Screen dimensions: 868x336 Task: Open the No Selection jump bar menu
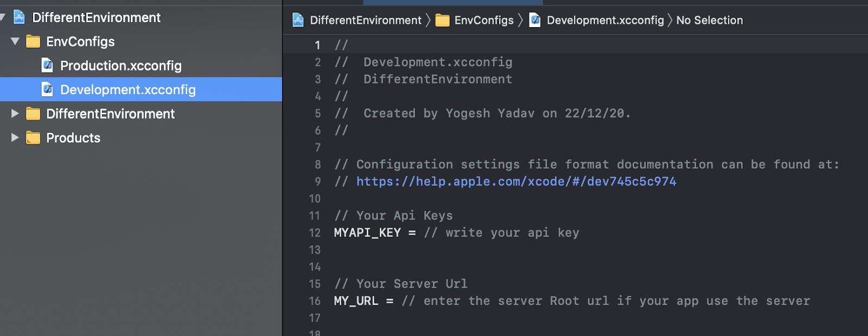pyautogui.click(x=709, y=21)
